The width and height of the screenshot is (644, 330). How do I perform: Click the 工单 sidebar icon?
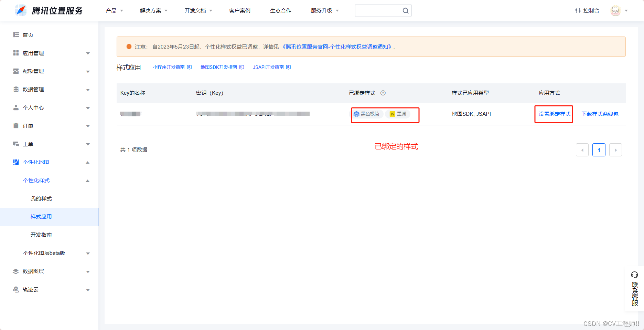(16, 144)
